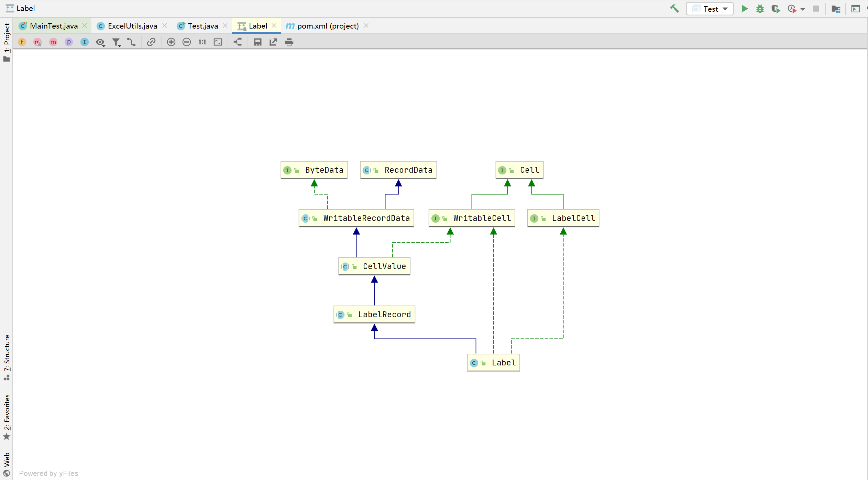Image resolution: width=868 pixels, height=480 pixels.
Task: Switch to the ExcelUtils.java tab
Action: click(x=132, y=26)
